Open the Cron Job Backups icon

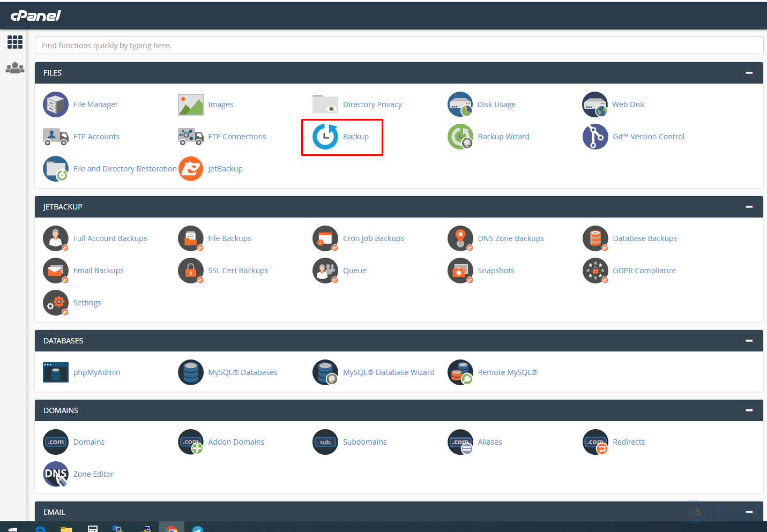coord(325,238)
